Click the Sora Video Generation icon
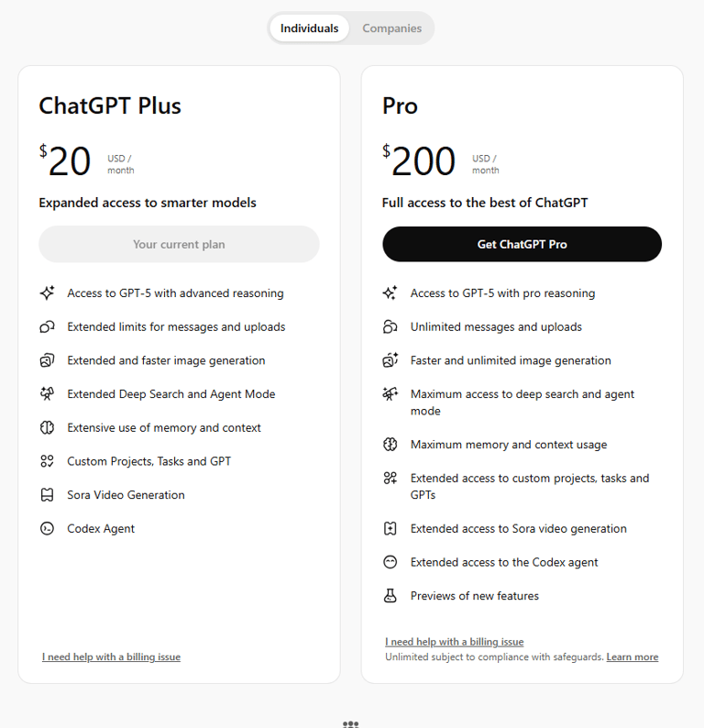This screenshot has width=704, height=728. [47, 495]
